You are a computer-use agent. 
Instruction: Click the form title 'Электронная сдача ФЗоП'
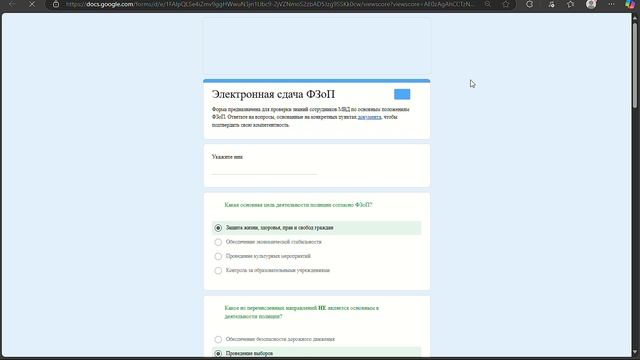tap(273, 94)
